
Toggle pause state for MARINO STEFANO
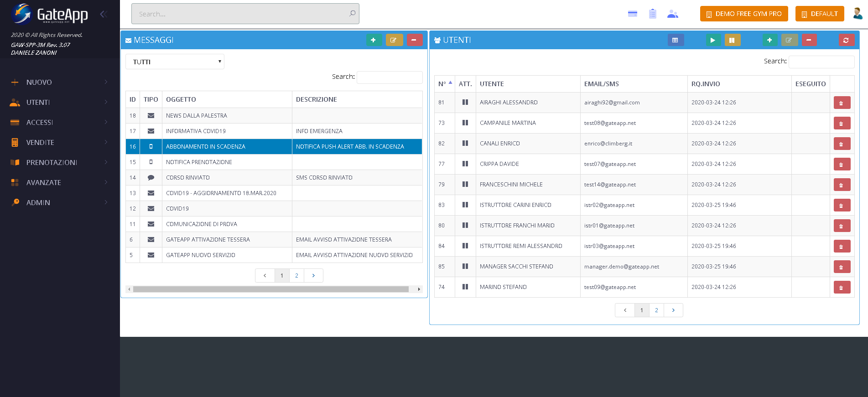pyautogui.click(x=465, y=287)
